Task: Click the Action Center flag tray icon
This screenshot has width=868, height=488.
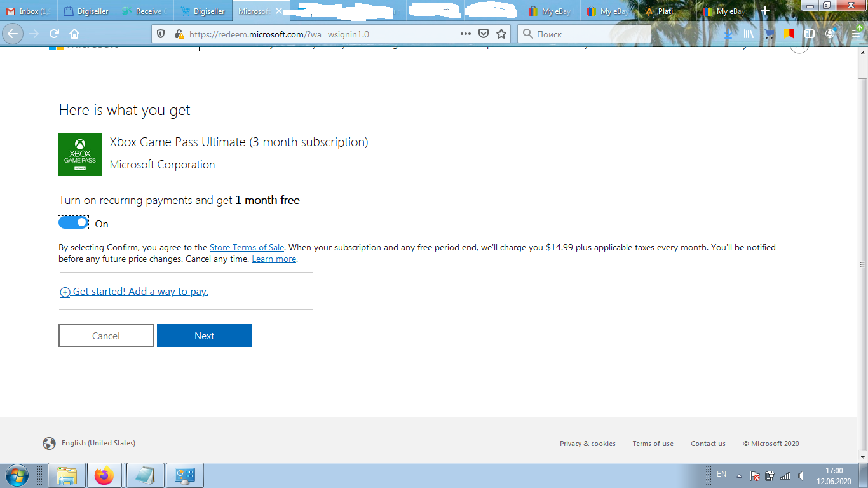Action: pos(754,475)
